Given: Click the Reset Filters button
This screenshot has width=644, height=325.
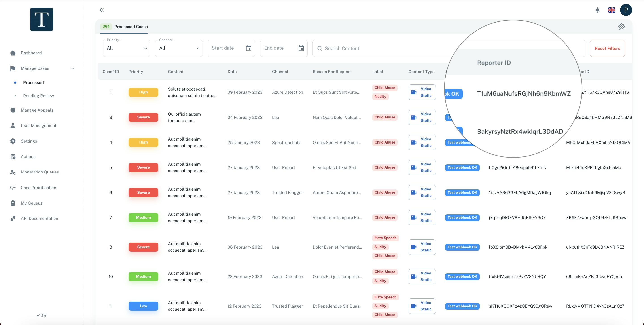Looking at the screenshot, I should pyautogui.click(x=607, y=49).
